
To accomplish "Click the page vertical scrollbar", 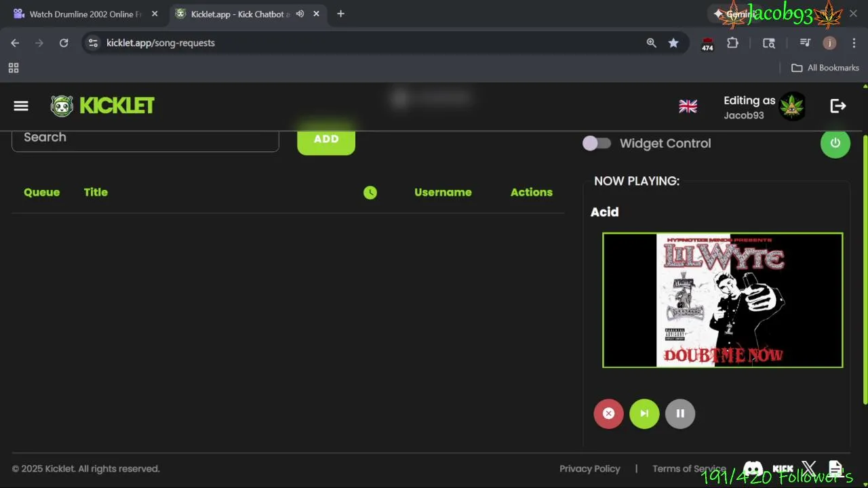I will click(x=865, y=271).
